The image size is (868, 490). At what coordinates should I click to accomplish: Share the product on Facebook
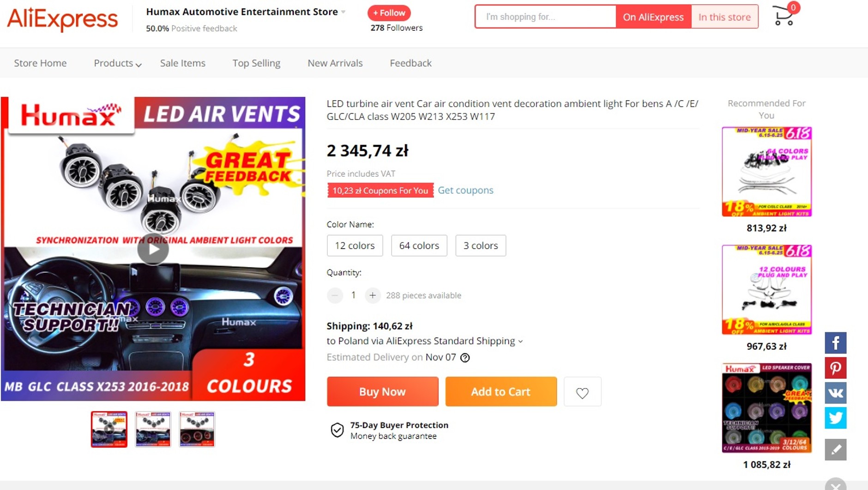point(835,343)
